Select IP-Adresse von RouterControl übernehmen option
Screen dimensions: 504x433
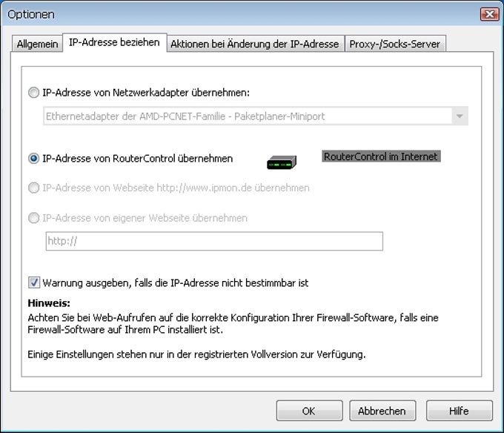click(x=34, y=159)
